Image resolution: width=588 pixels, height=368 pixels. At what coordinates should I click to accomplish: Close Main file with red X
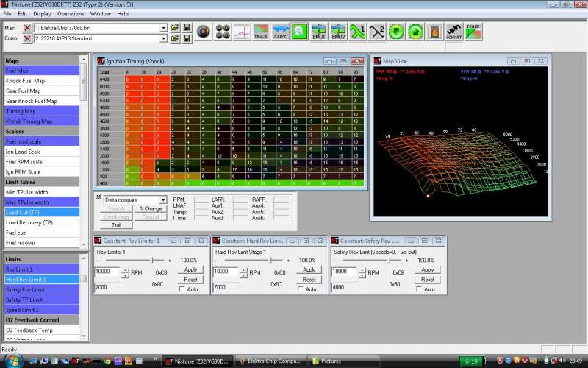[x=27, y=27]
